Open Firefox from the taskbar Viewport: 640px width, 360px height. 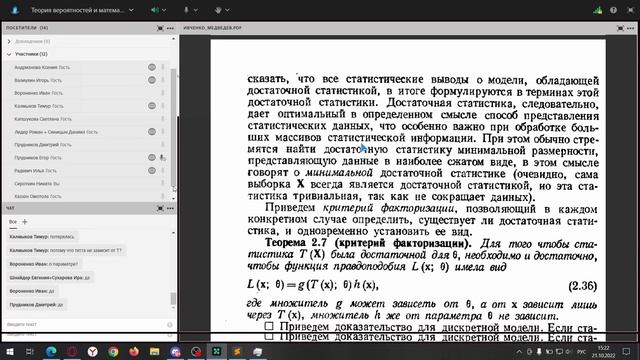pyautogui.click(x=134, y=351)
